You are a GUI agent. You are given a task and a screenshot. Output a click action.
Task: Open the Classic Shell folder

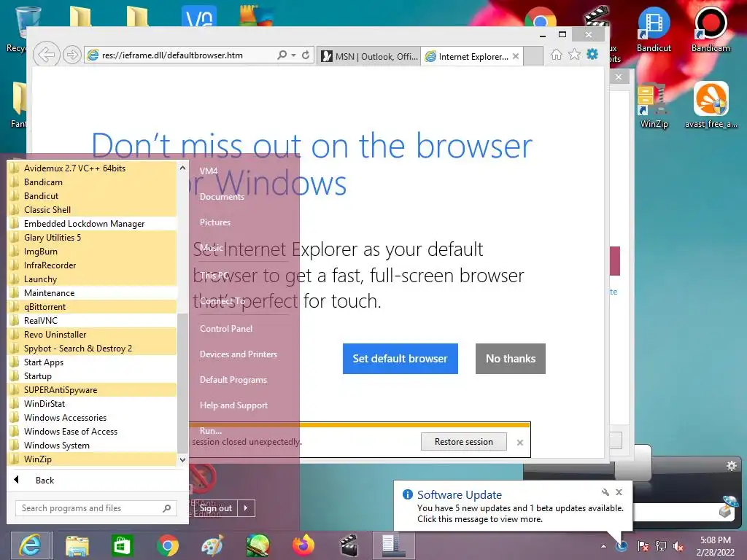pos(92,209)
